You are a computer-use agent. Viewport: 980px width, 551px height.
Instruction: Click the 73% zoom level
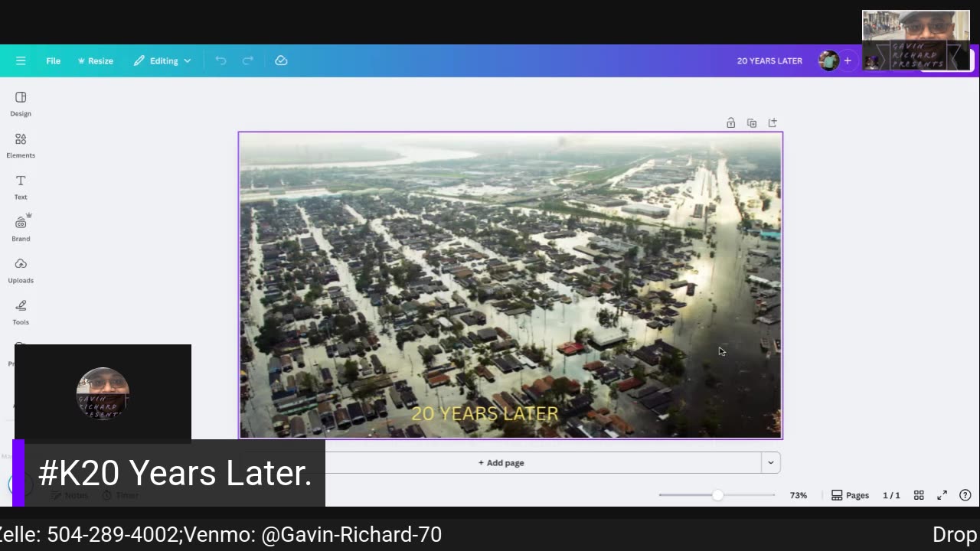click(x=799, y=495)
